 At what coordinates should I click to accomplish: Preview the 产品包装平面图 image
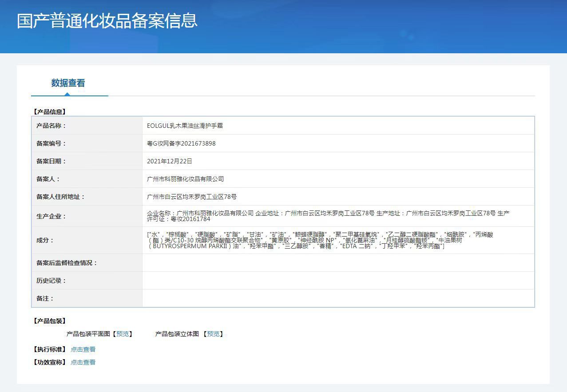[x=123, y=334]
